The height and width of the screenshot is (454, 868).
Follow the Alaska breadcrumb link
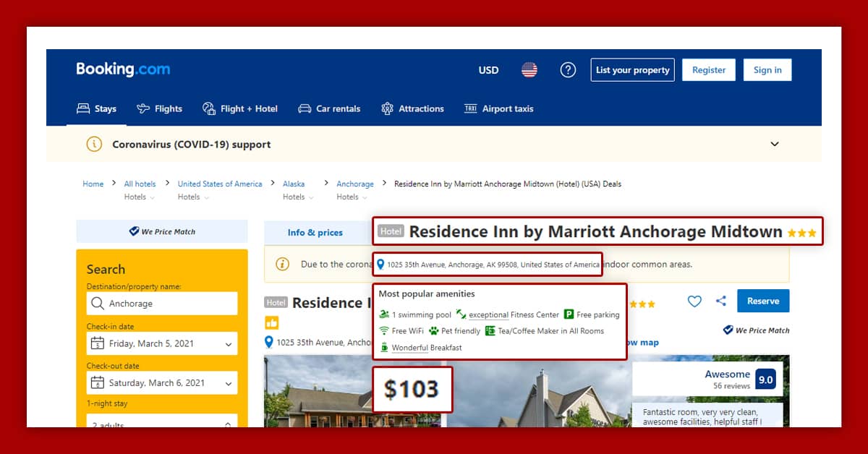pyautogui.click(x=294, y=184)
